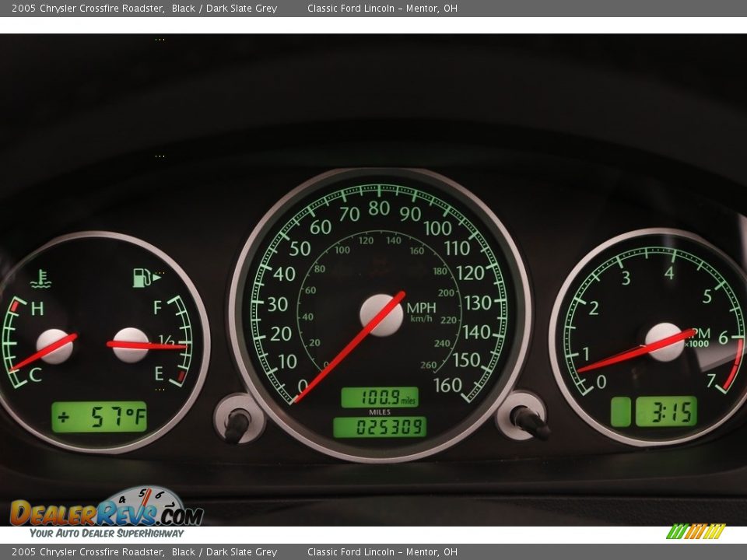Screen dimensions: 747x560
Task: Click the tachometer red zone at 7
Action: [731, 367]
